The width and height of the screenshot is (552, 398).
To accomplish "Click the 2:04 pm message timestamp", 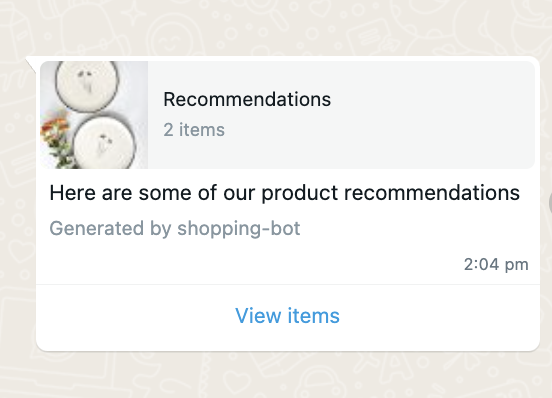I will tap(496, 264).
